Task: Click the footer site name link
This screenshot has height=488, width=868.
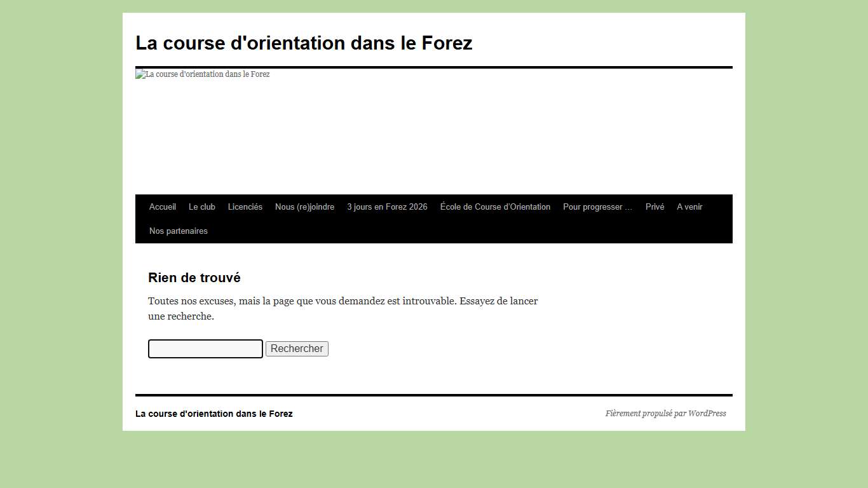Action: click(214, 413)
